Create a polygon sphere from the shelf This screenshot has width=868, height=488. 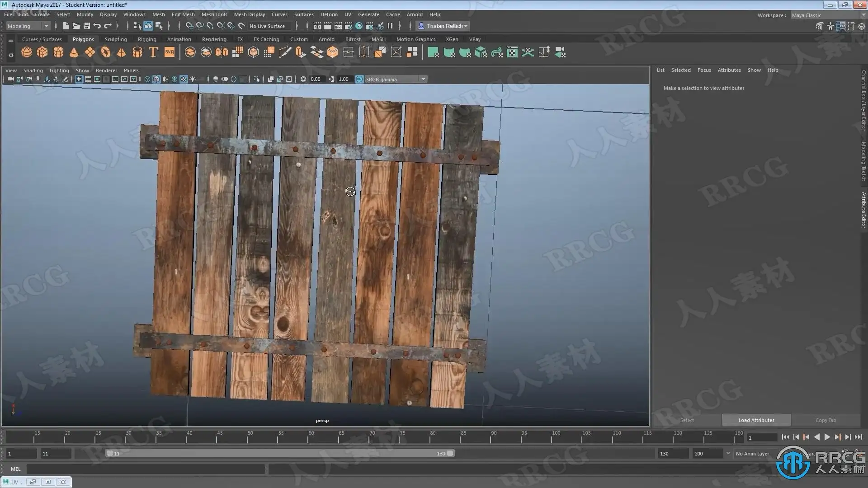pyautogui.click(x=27, y=52)
